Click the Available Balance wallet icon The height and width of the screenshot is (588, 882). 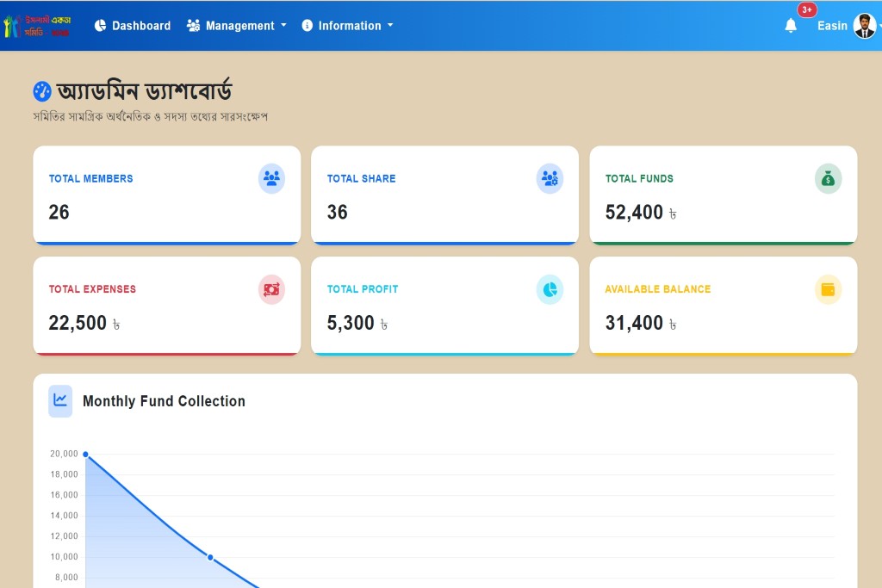(x=828, y=289)
